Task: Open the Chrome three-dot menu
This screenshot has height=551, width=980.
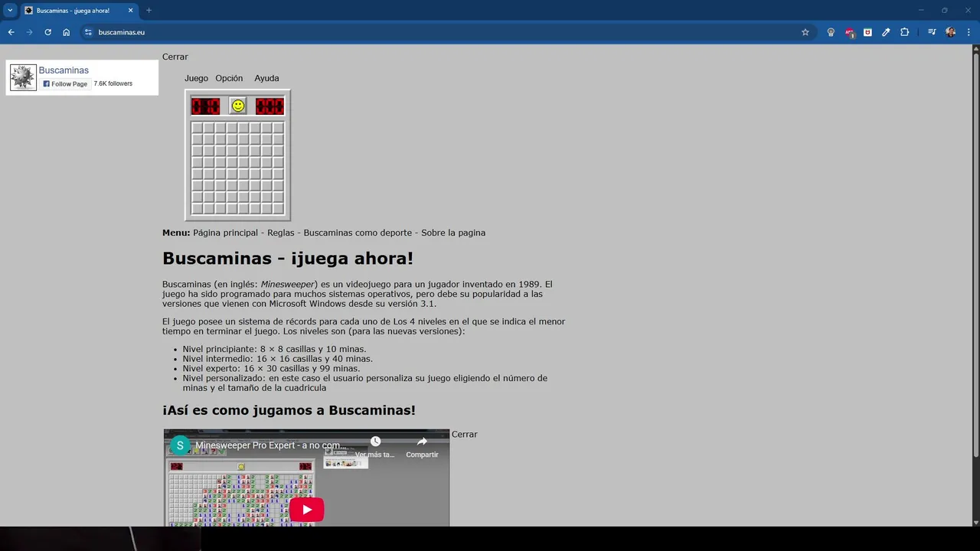Action: click(969, 32)
